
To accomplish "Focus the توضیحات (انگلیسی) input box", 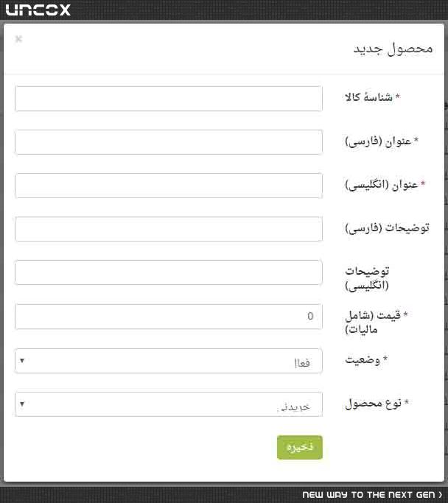I will (x=169, y=272).
